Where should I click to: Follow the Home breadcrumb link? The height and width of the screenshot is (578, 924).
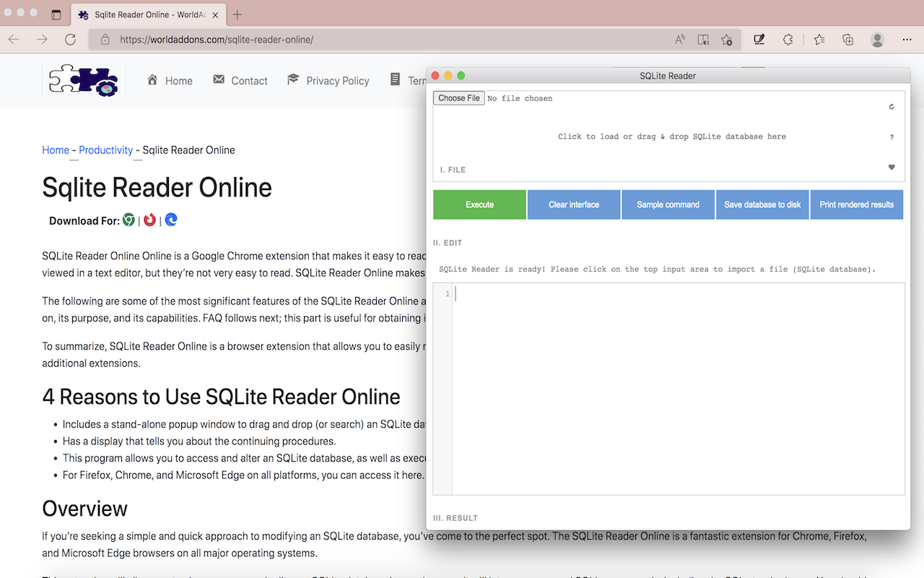(56, 150)
